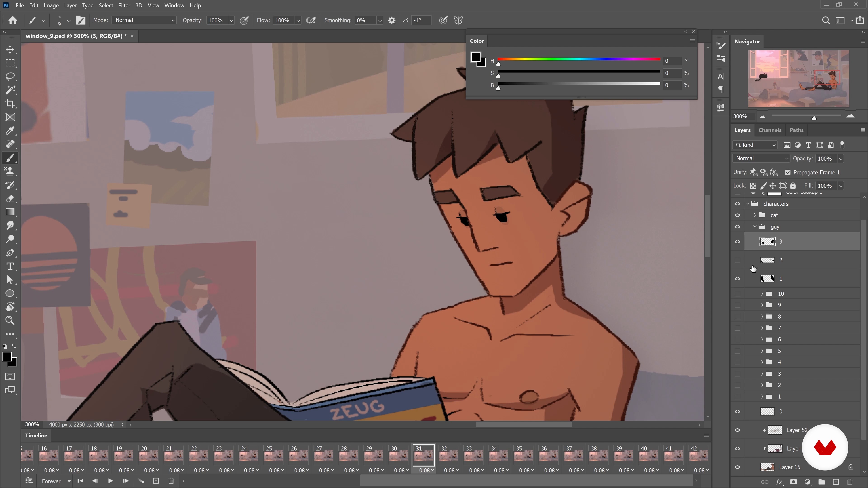Toggle symmetry paint butterfly icon

pyautogui.click(x=458, y=20)
